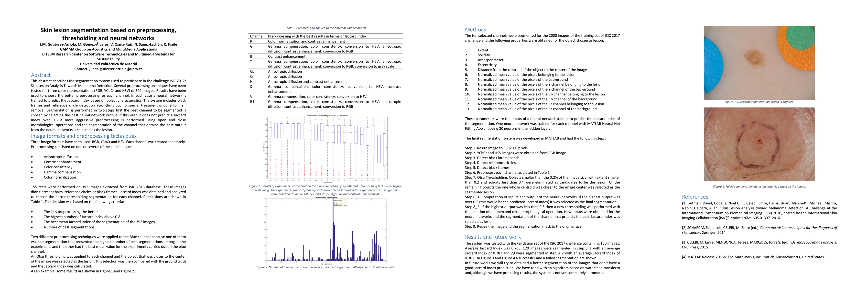Click the Methods section heading
Screen dimensions: 868x307
click(x=475, y=30)
